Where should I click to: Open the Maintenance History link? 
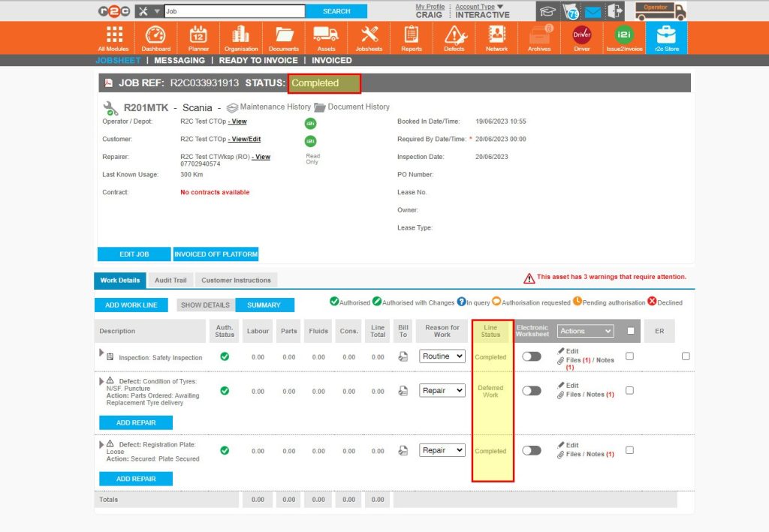coord(269,107)
